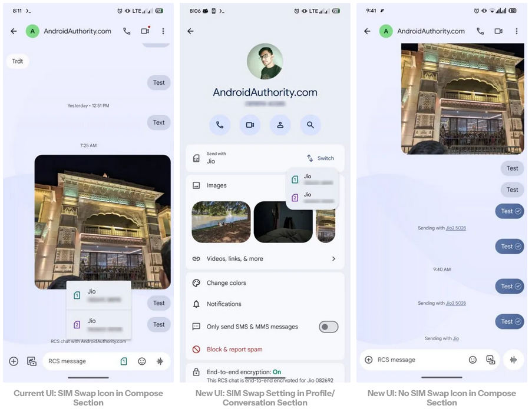Viewport: 532px width, 409px height.
Task: Tap the green A avatar in the New UI chat header
Action: pyautogui.click(x=386, y=31)
